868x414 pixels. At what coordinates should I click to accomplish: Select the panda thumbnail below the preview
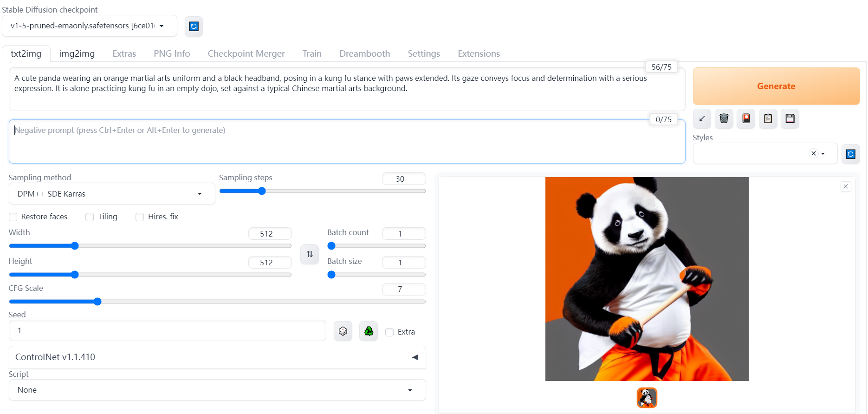[x=647, y=398]
